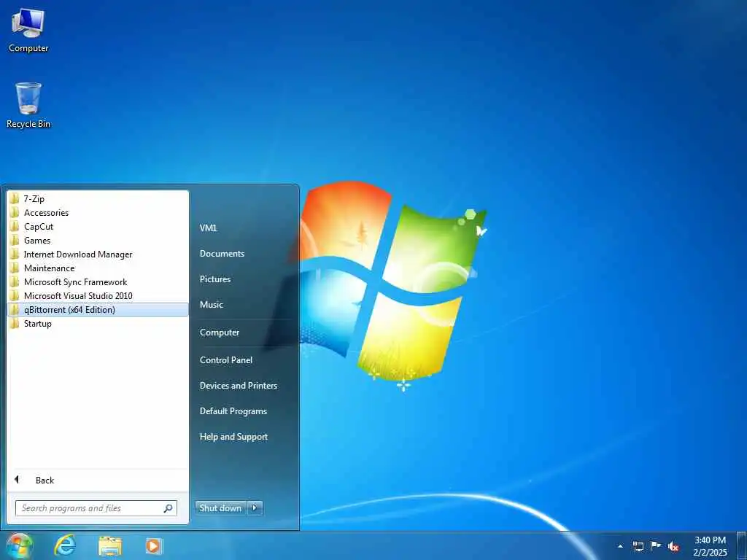Expand the Games folder
Screen dimensions: 747x560
[x=98, y=241]
